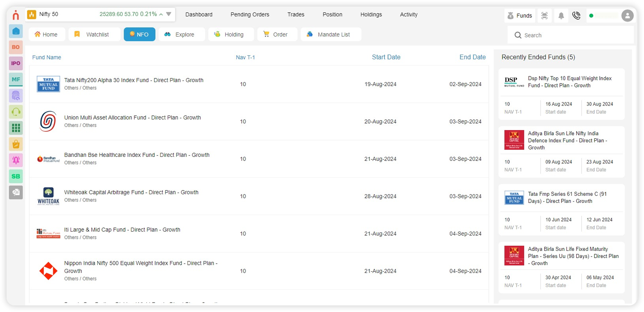Image resolution: width=644 pixels, height=312 pixels.
Task: Click the shopping bag sidebar icon
Action: [16, 144]
